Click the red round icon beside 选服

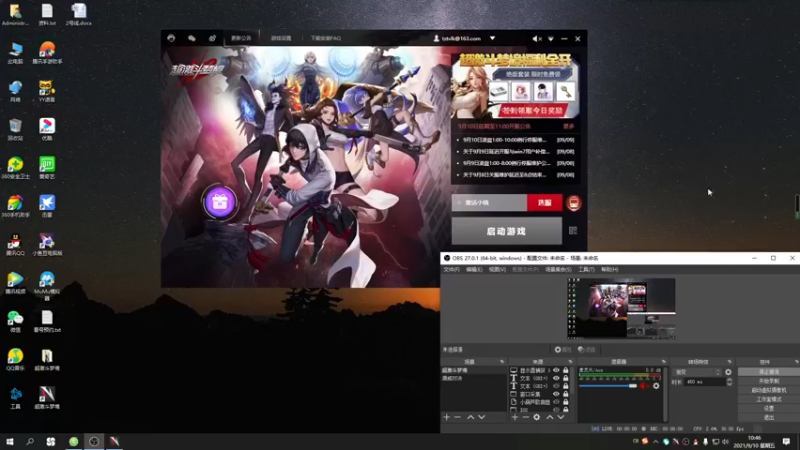(573, 203)
